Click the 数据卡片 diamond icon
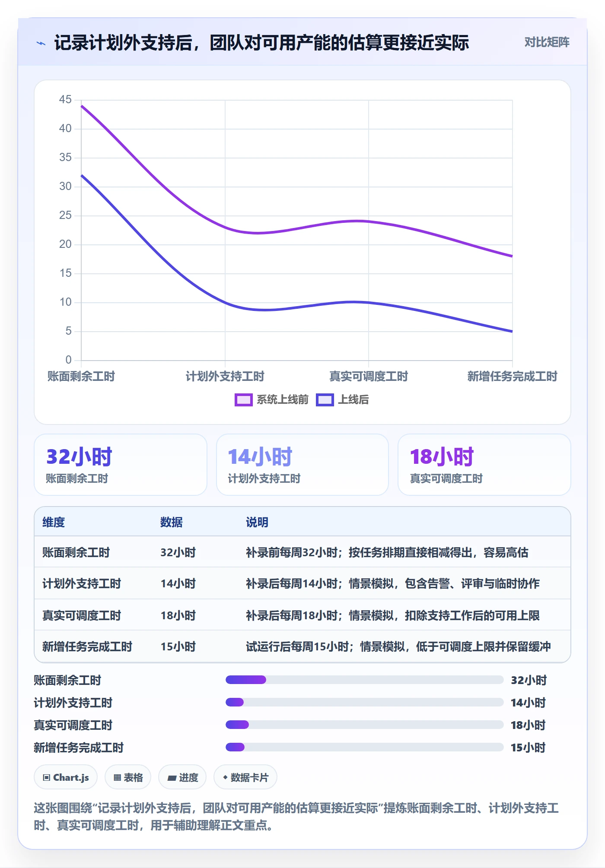Screen dimensions: 605x868 (225, 777)
